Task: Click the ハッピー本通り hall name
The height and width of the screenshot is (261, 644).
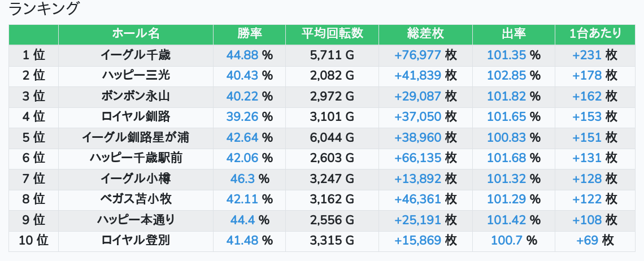Action: tap(136, 220)
